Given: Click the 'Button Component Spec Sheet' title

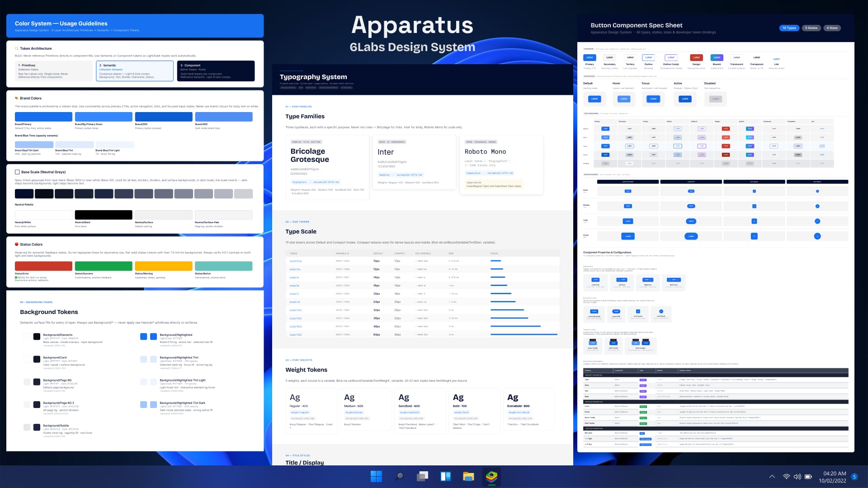Looking at the screenshot, I should point(637,25).
